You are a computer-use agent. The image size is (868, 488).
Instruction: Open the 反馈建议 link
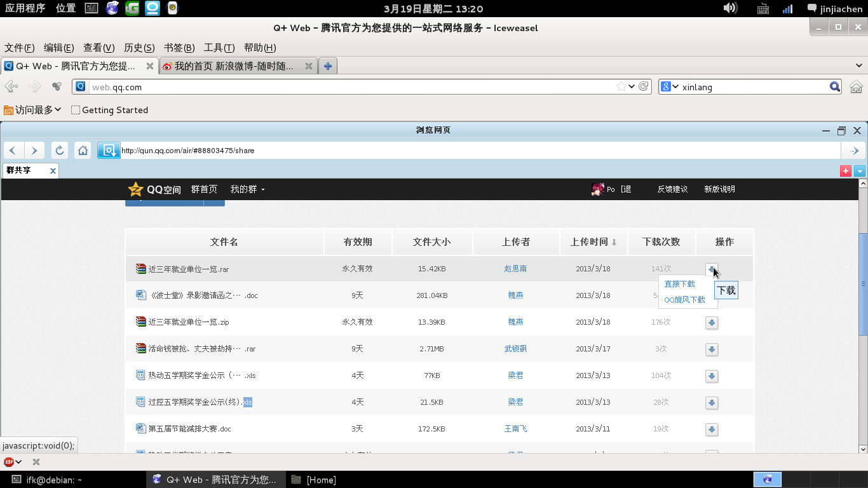pyautogui.click(x=672, y=189)
